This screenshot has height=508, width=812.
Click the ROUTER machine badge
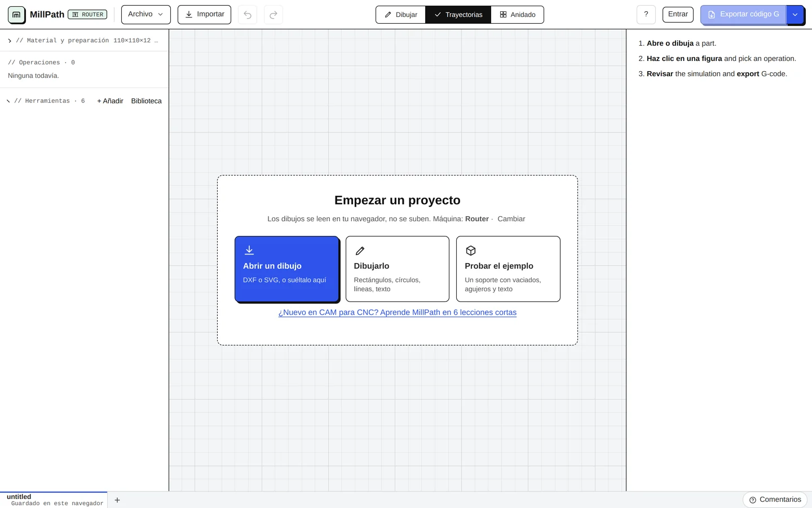87,15
